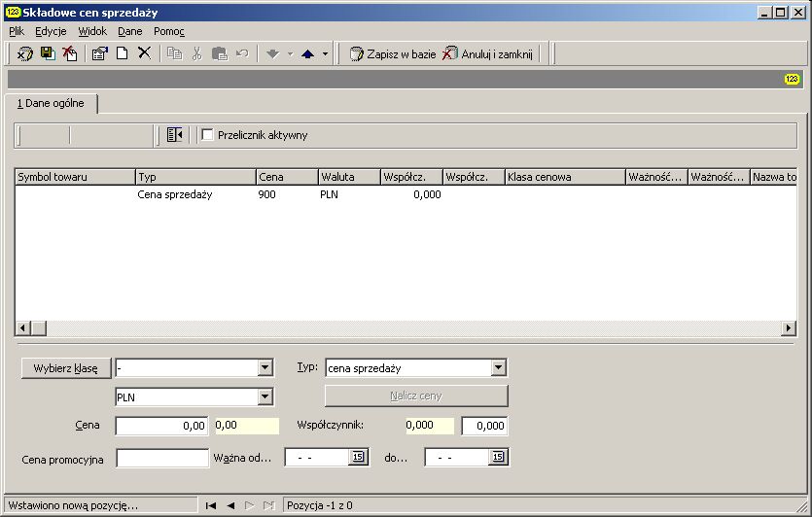Screen dimensions: 812x517
Task: Click the 0,000 cell in the table row
Action: pos(427,194)
